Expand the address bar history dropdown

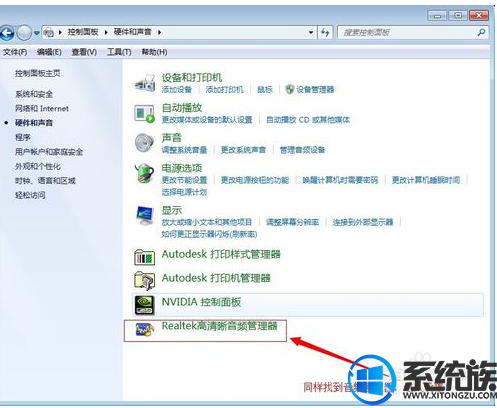[x=311, y=32]
